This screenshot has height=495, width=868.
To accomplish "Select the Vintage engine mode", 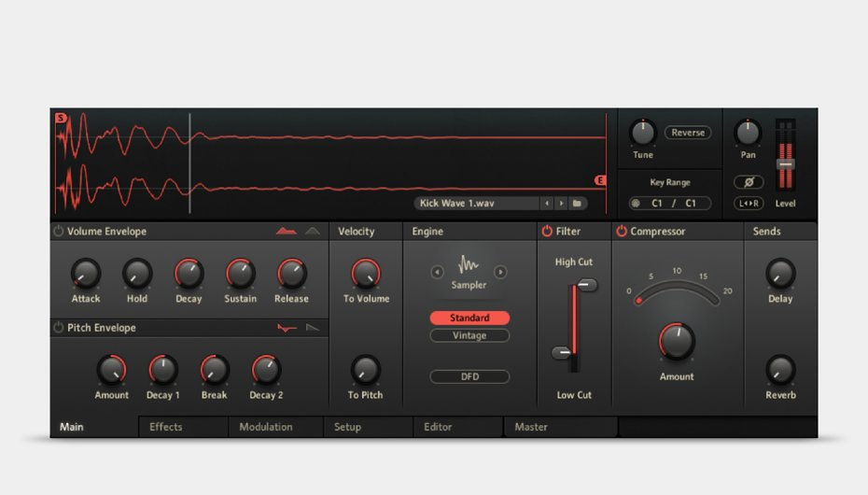I will coord(469,335).
